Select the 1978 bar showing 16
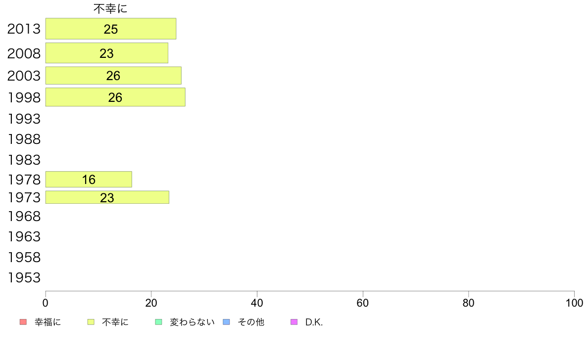Screen dimensions: 588x364 click(89, 179)
